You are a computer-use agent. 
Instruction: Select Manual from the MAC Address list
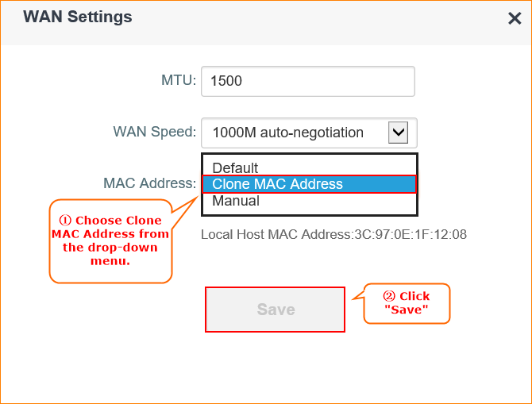236,201
